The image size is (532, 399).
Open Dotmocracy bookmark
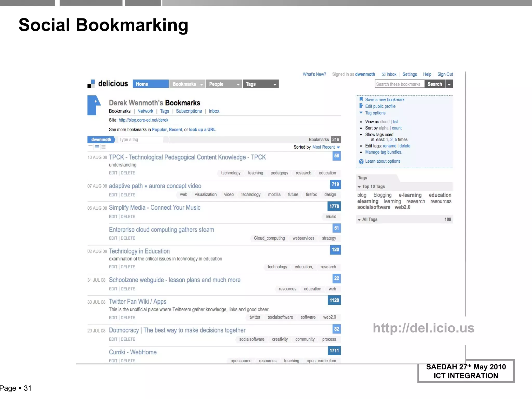[x=177, y=330]
